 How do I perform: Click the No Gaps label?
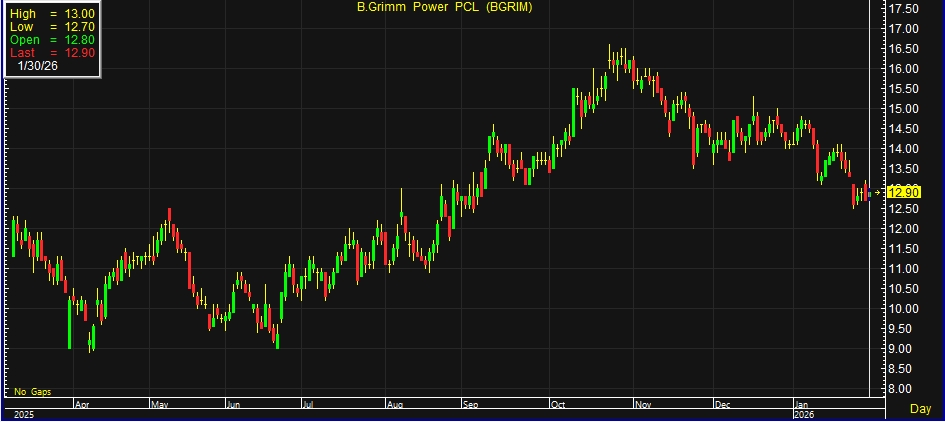point(33,390)
